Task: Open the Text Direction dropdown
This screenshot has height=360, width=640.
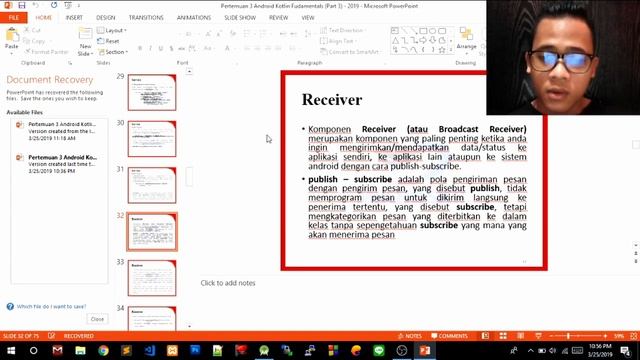Action: pyautogui.click(x=344, y=30)
